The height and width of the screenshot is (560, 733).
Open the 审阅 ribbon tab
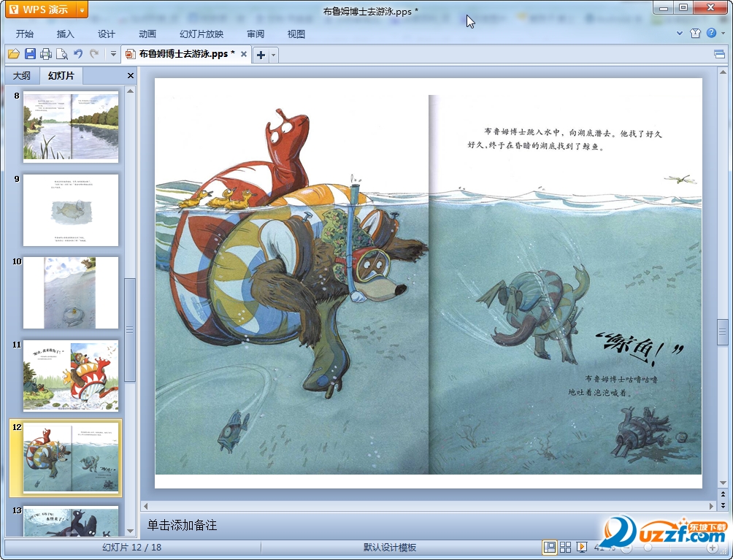coord(256,34)
